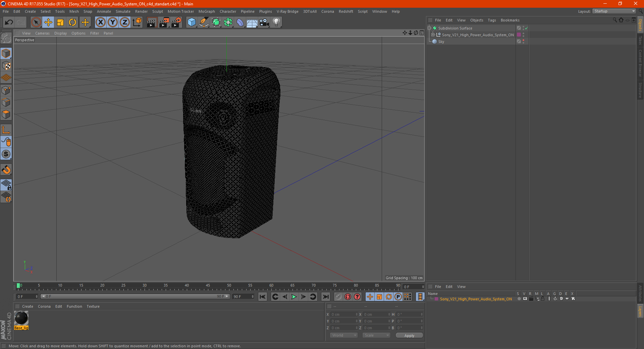Open the deformer objects icon
Screen dimensions: 644x349
(x=240, y=22)
